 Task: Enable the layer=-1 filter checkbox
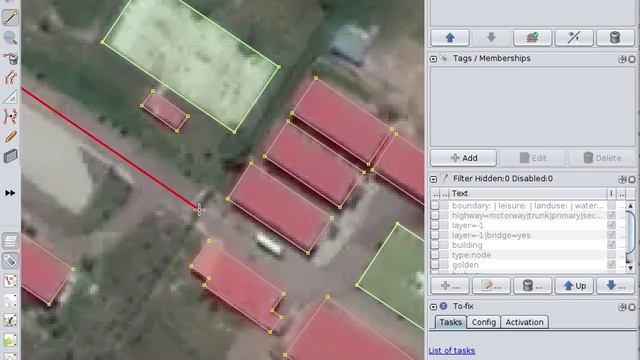pyautogui.click(x=435, y=225)
